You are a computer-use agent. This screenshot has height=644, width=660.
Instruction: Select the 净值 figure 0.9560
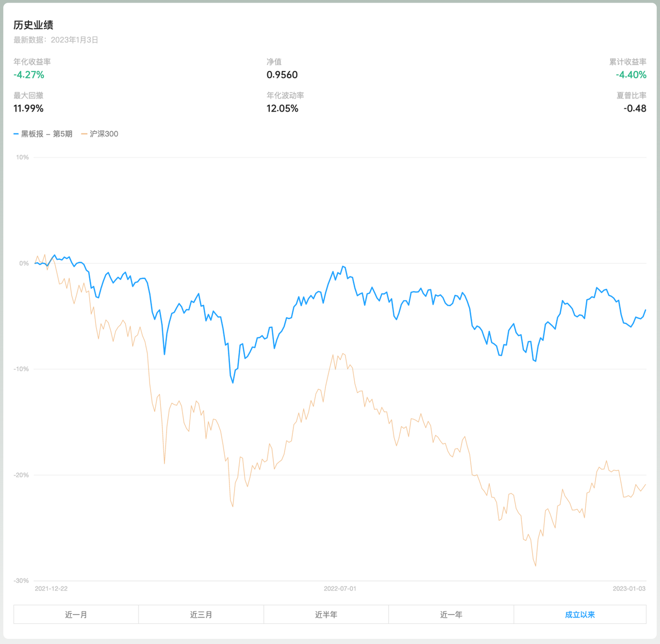click(282, 75)
